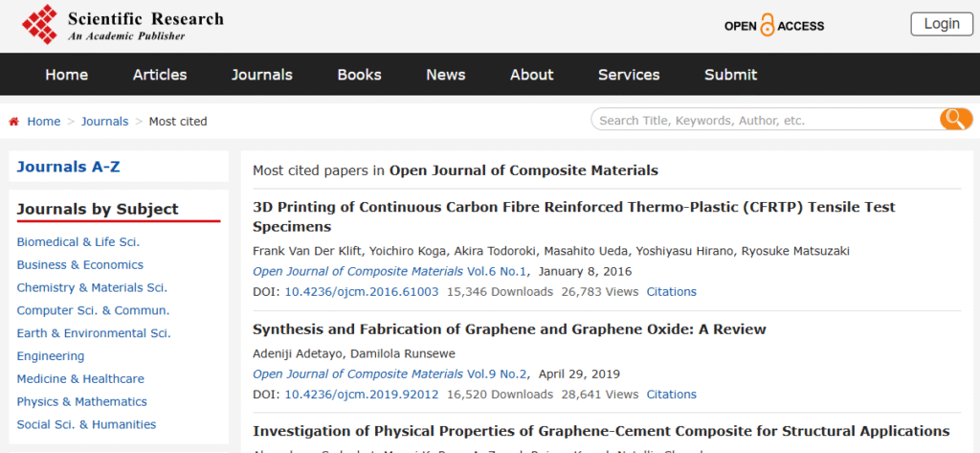980x453 pixels.
Task: Select the Engineering subject
Action: pyautogui.click(x=51, y=356)
